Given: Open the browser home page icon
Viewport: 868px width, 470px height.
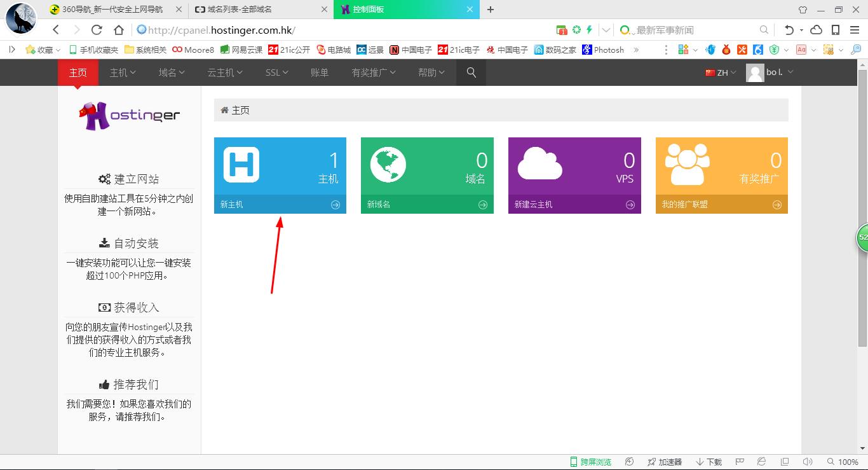Looking at the screenshot, I should 119,30.
